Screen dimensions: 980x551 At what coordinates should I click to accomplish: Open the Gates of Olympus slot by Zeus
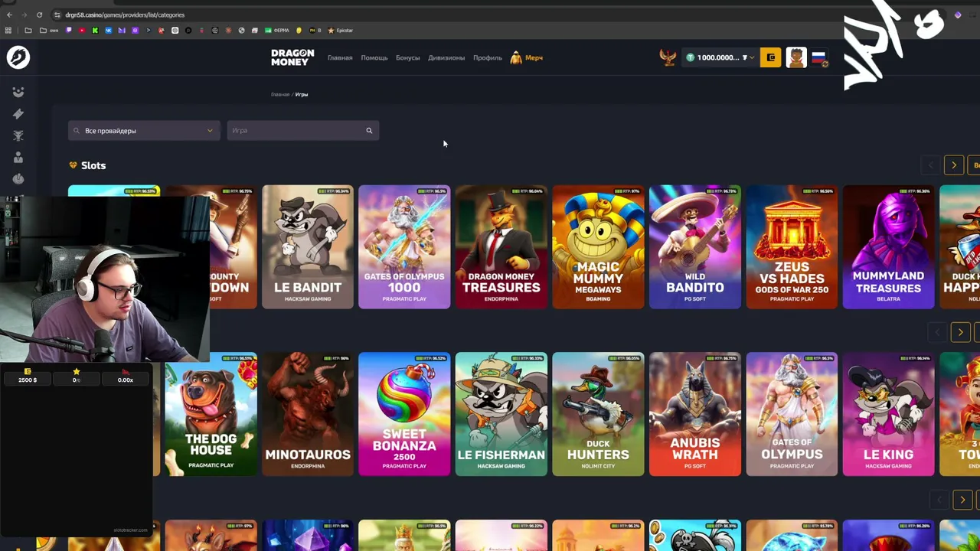(792, 414)
